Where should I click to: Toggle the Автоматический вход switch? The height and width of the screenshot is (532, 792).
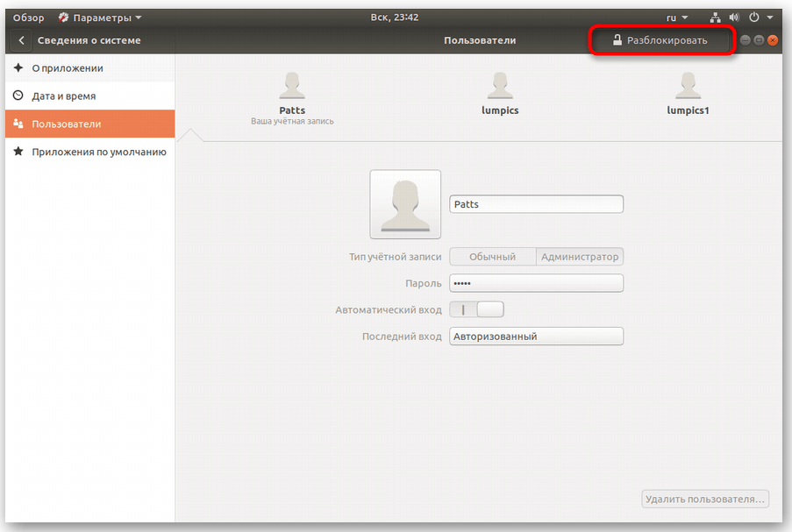(477, 309)
